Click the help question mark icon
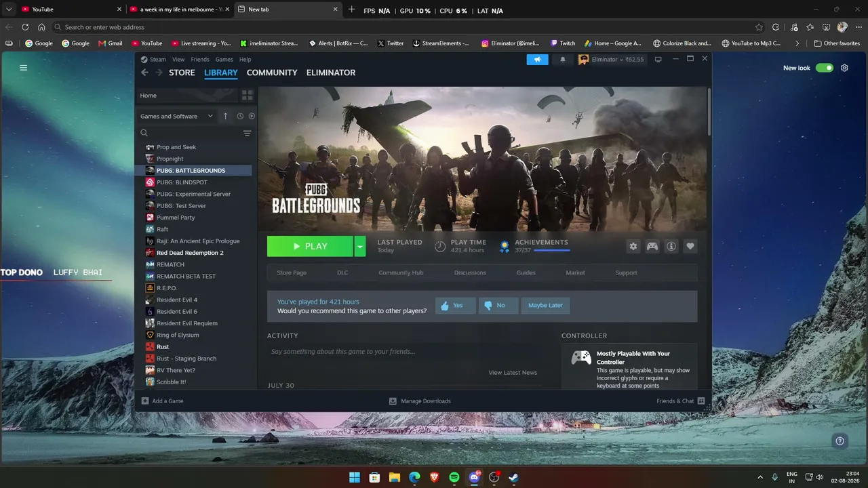Screen dimensions: 868x488 point(840,441)
